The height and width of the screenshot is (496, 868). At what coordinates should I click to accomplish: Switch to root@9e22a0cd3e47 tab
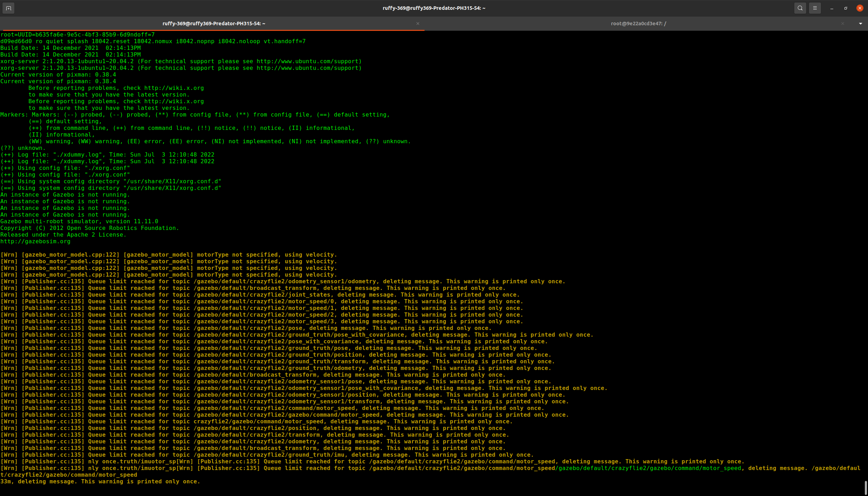click(x=638, y=24)
